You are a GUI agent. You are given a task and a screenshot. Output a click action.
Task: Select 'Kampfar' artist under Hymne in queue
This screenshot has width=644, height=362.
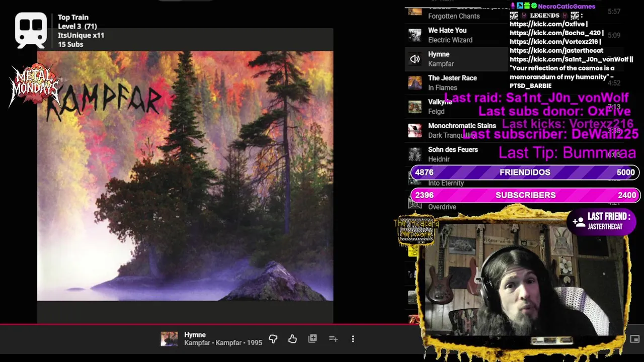click(441, 64)
